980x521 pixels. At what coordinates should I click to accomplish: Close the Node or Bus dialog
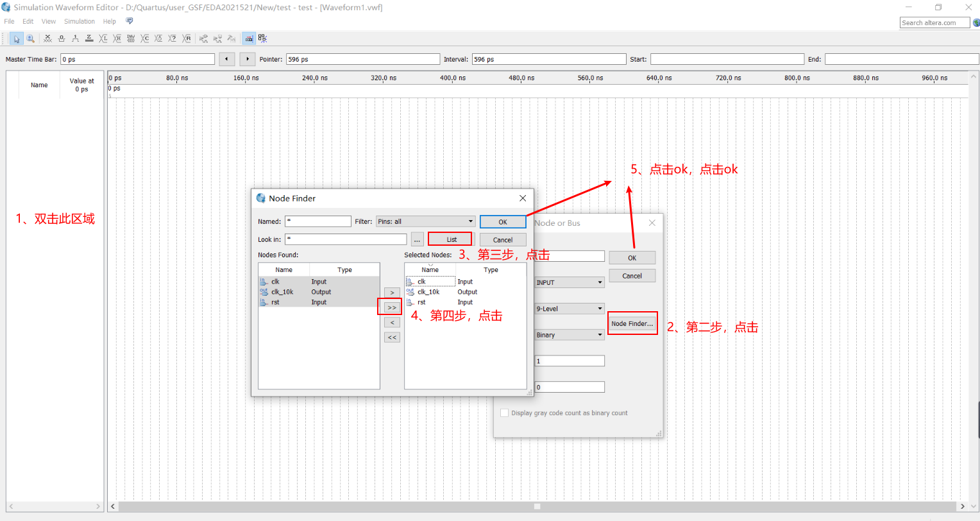[x=652, y=223]
